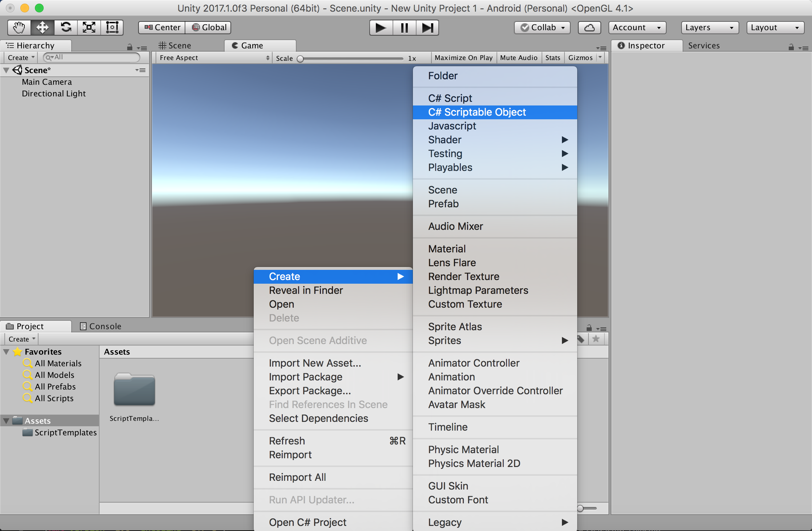Open the Layers dropdown
Screen dimensions: 812x531
click(x=710, y=28)
